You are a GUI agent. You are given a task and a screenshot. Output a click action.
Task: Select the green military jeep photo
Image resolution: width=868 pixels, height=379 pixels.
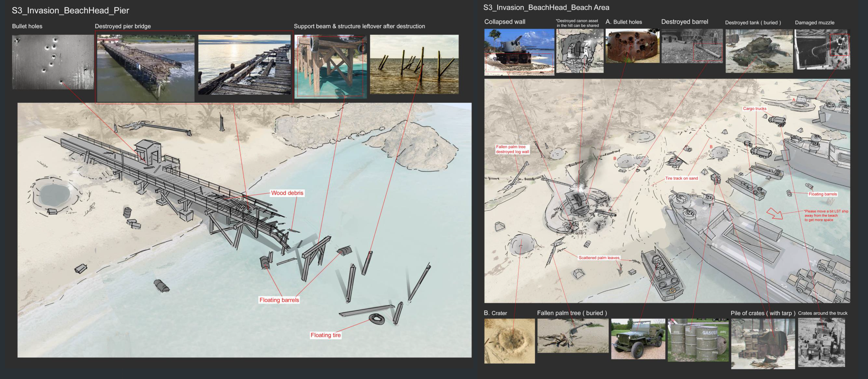(x=638, y=339)
